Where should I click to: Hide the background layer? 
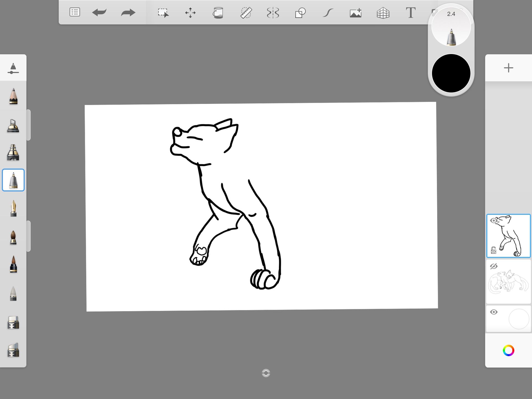pos(494,312)
